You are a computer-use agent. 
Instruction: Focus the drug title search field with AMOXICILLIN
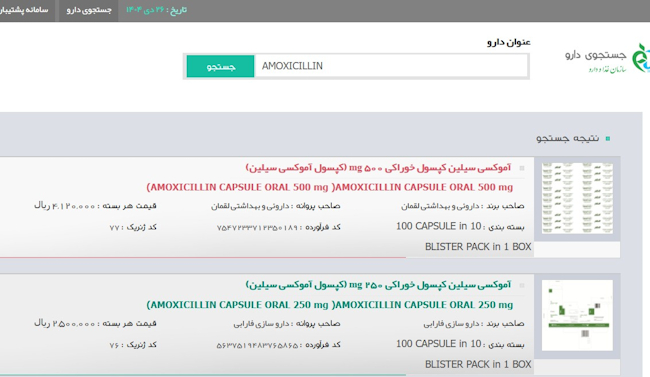point(391,66)
